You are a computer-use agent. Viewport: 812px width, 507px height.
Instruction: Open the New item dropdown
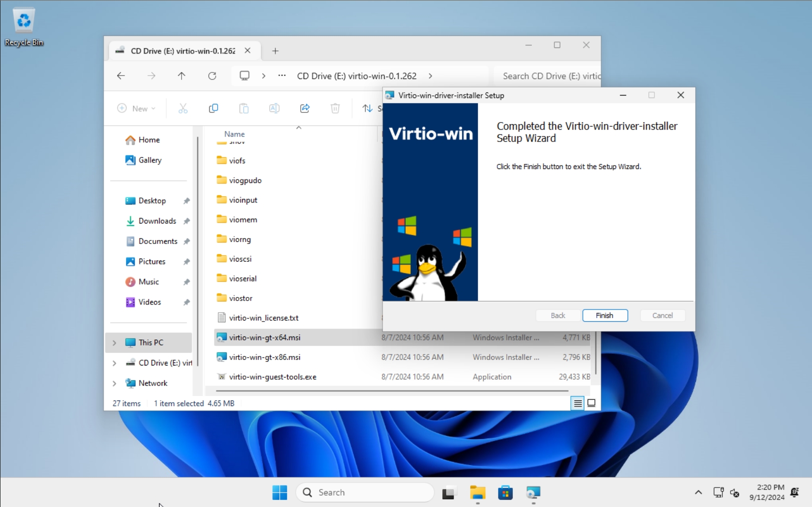click(136, 108)
